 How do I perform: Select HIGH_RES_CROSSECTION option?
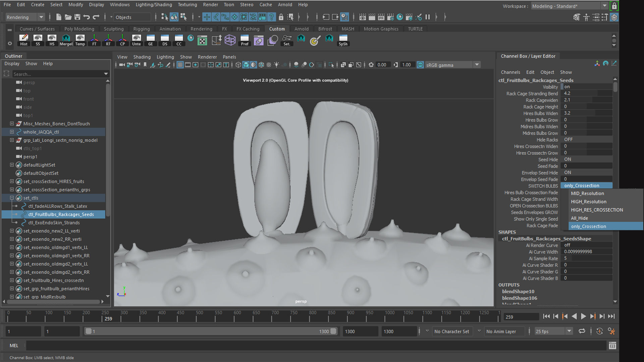click(x=597, y=210)
